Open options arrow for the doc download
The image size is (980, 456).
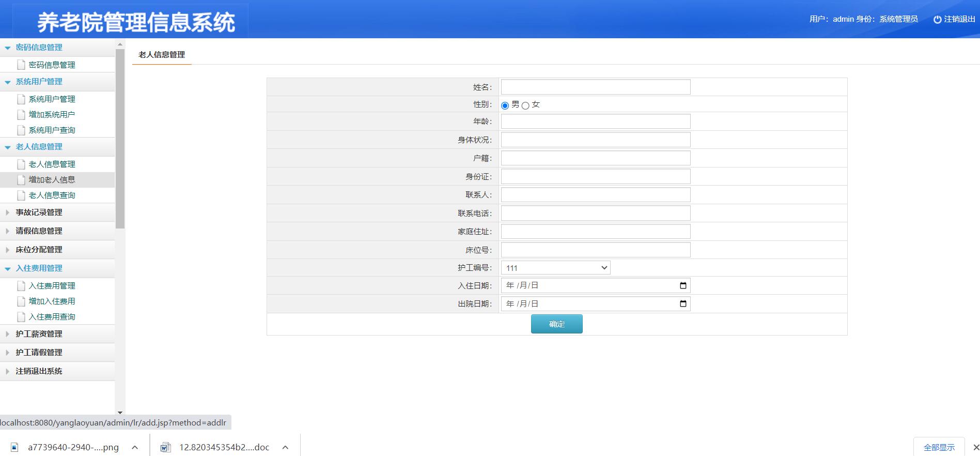[x=285, y=447]
